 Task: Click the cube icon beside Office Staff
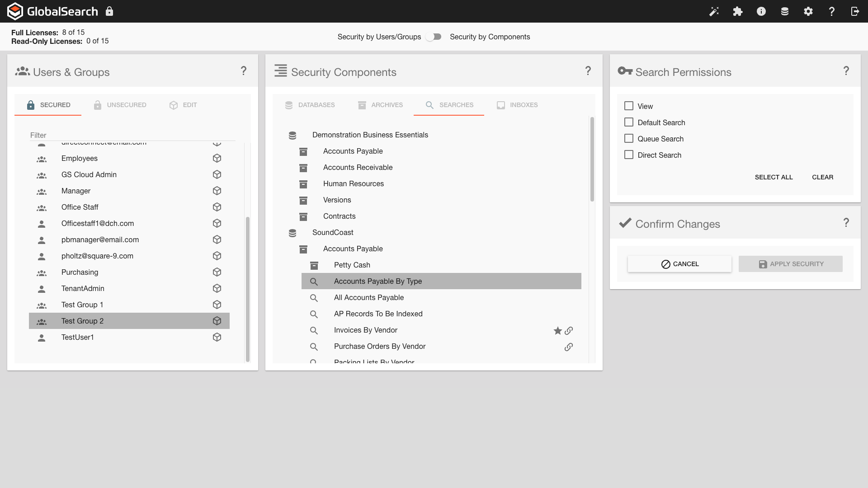217,207
